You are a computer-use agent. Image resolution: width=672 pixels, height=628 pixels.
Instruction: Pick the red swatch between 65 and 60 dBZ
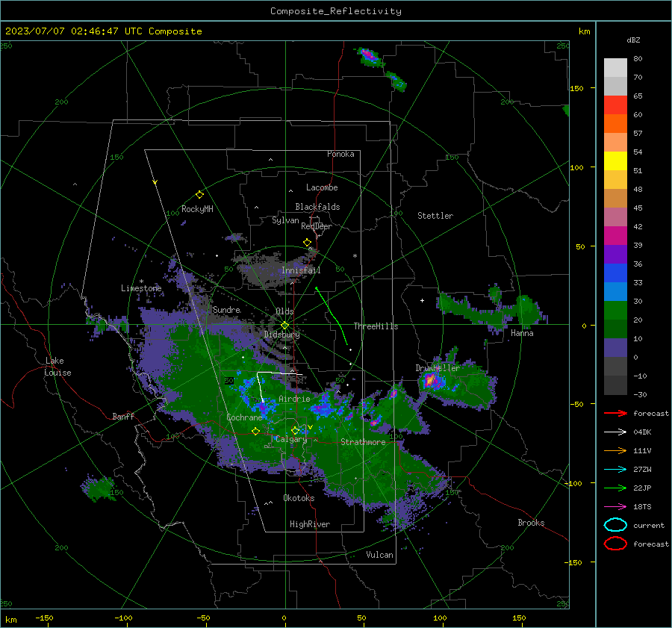click(x=615, y=105)
